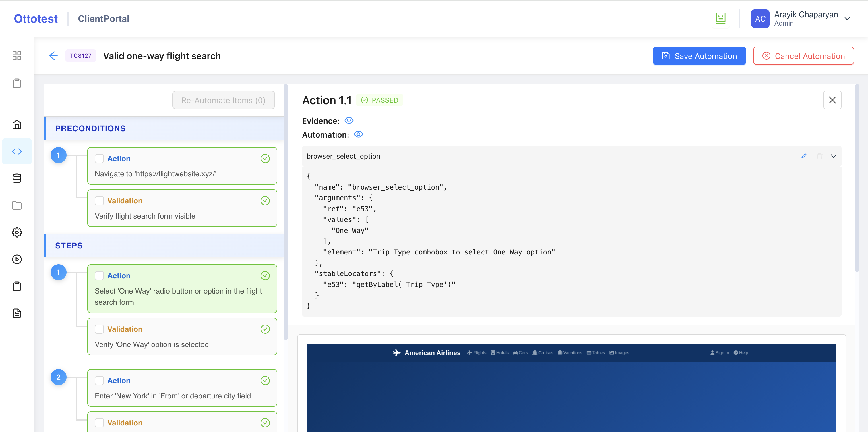Open the folder sidebar icon
This screenshot has height=432, width=868.
[x=17, y=205]
